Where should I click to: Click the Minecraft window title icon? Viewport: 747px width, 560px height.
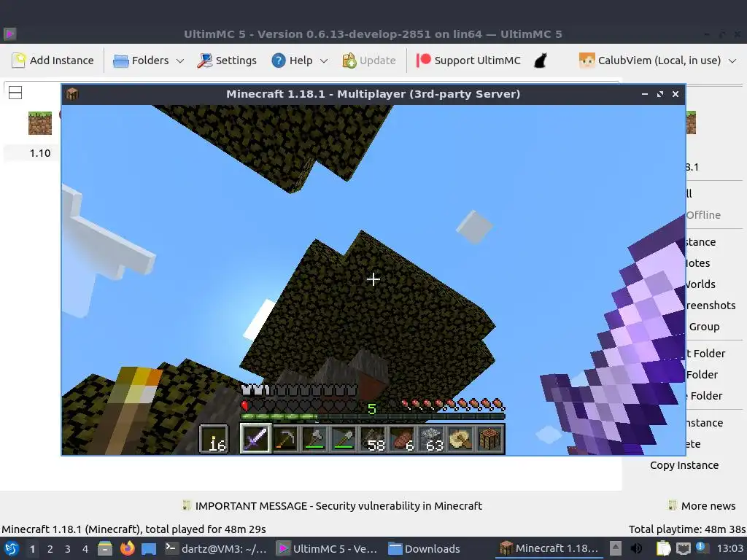click(72, 94)
